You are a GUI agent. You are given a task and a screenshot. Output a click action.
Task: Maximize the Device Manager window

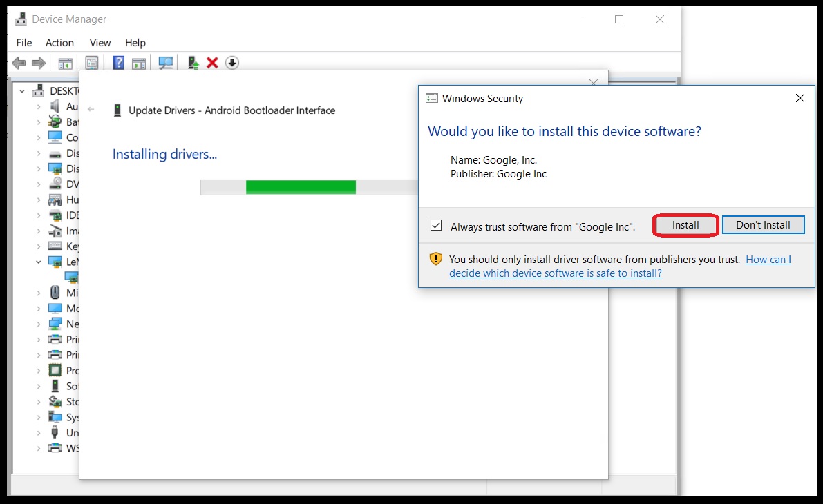tap(619, 19)
